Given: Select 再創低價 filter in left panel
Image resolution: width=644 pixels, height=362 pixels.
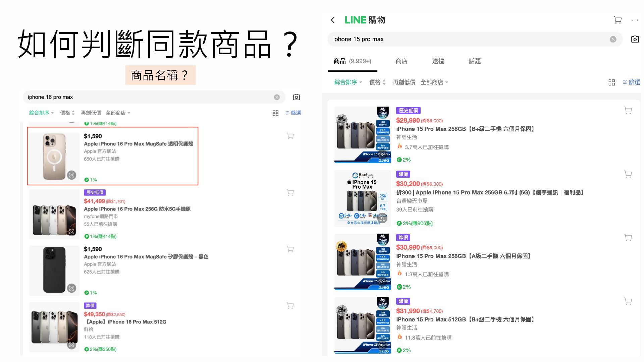Looking at the screenshot, I should 91,113.
